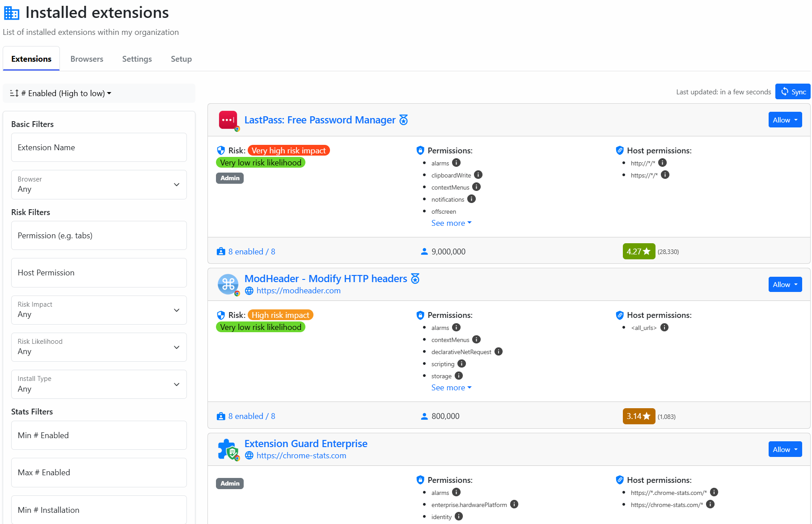Open the Browser filter dropdown
This screenshot has height=524, width=812.
click(x=99, y=185)
